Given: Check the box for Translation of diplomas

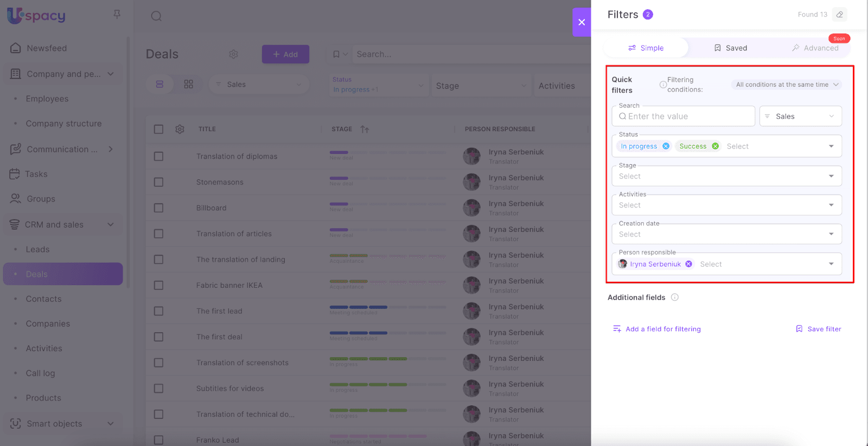Looking at the screenshot, I should coord(158,157).
